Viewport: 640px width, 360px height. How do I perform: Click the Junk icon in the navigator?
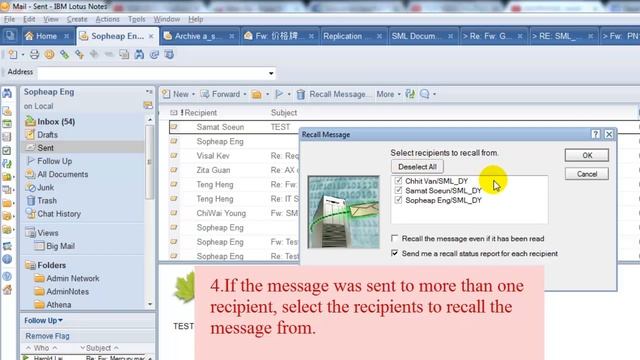[31, 187]
